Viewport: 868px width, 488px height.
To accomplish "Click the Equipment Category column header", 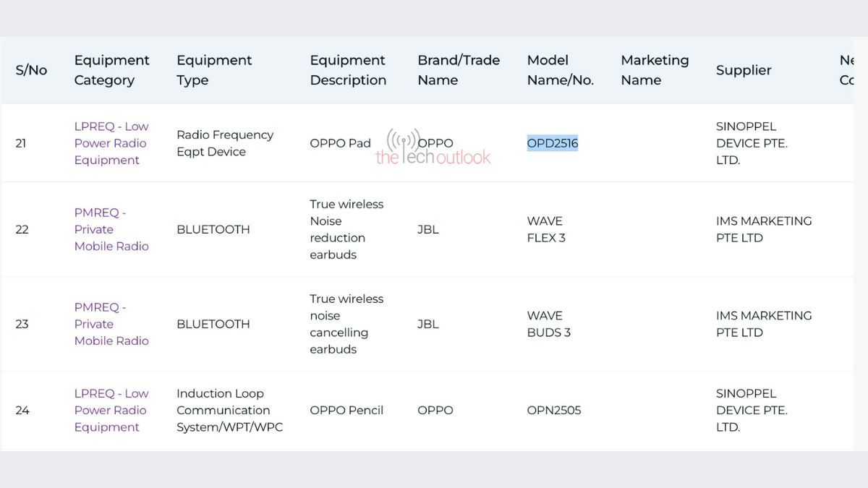I will click(x=112, y=70).
